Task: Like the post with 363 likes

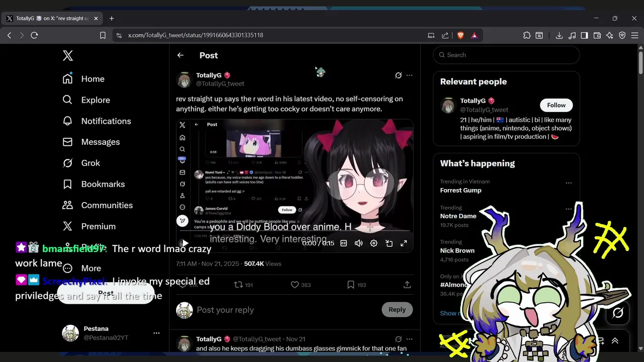Action: (301, 285)
